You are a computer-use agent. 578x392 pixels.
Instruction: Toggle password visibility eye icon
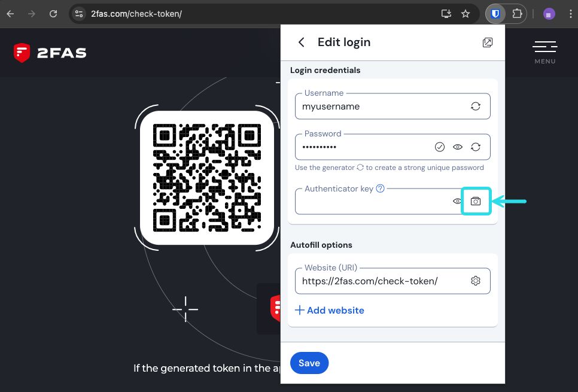458,147
